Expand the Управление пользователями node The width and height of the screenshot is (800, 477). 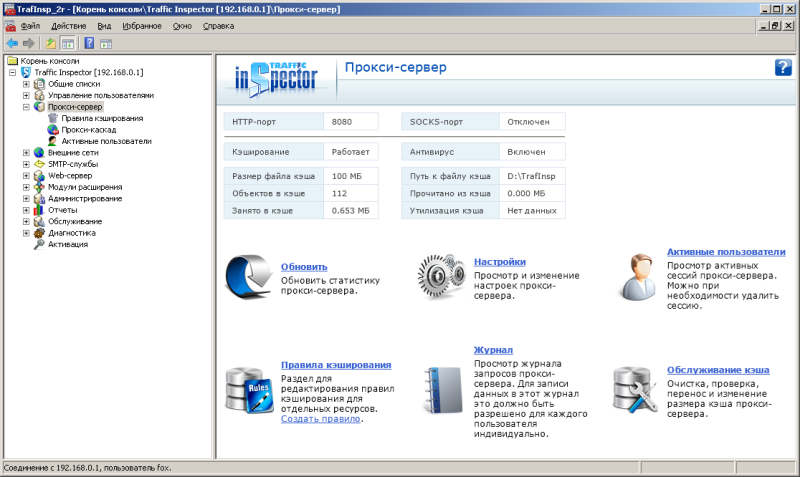click(26, 95)
